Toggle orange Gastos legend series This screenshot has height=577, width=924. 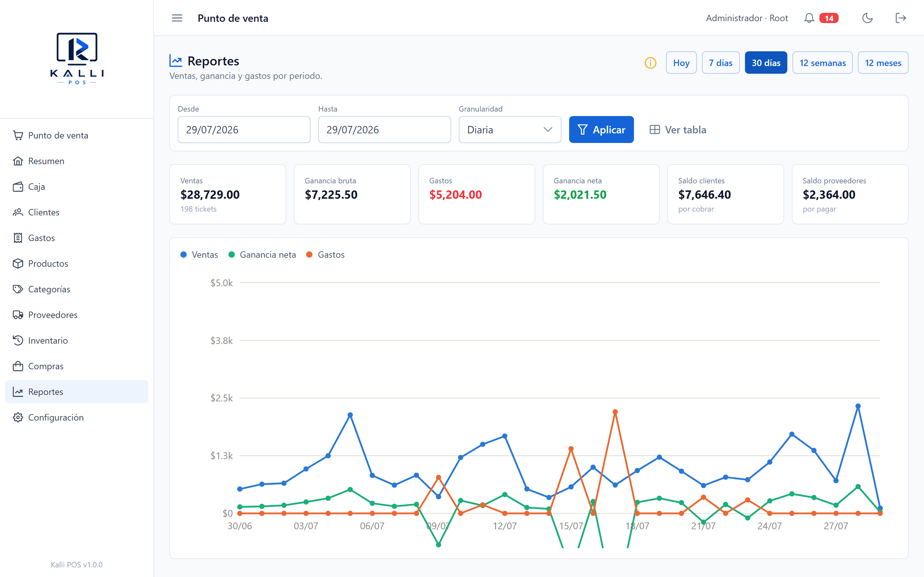tap(325, 255)
